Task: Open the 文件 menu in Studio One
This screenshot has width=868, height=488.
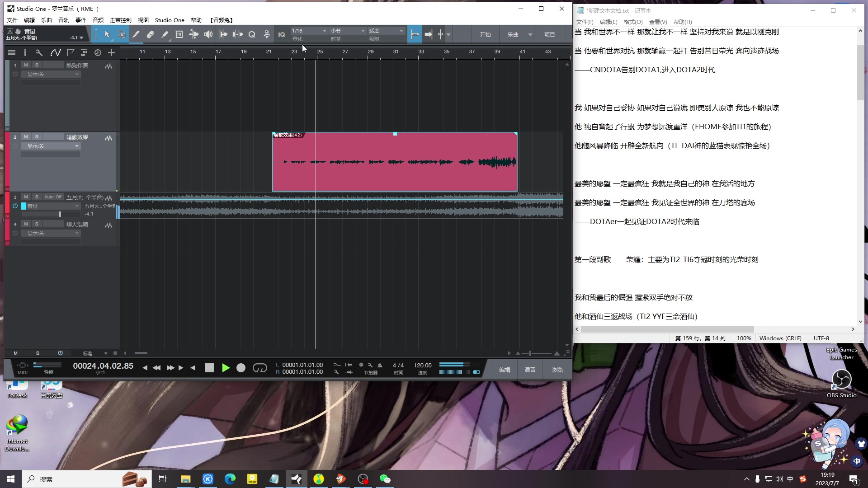Action: point(12,20)
